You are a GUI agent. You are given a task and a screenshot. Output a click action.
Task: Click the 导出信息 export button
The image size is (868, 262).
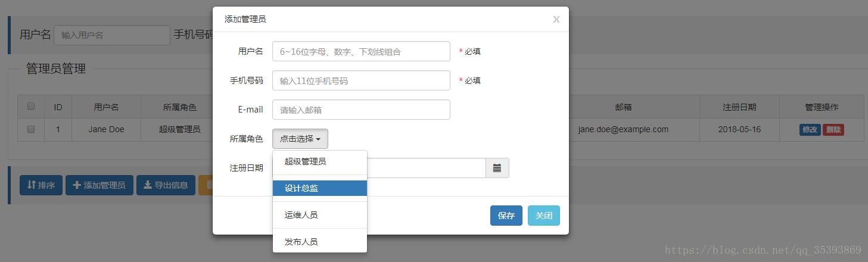click(x=166, y=185)
